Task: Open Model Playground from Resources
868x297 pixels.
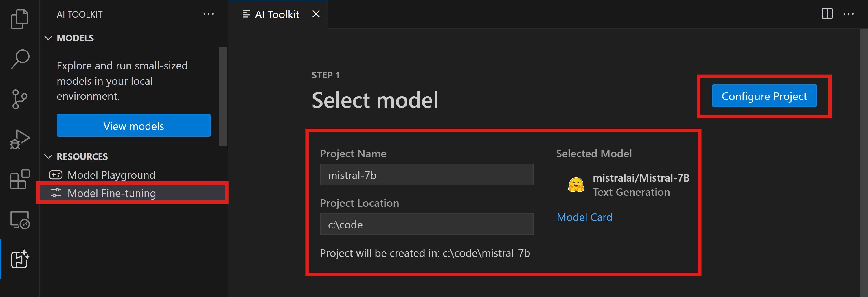Action: click(x=111, y=175)
